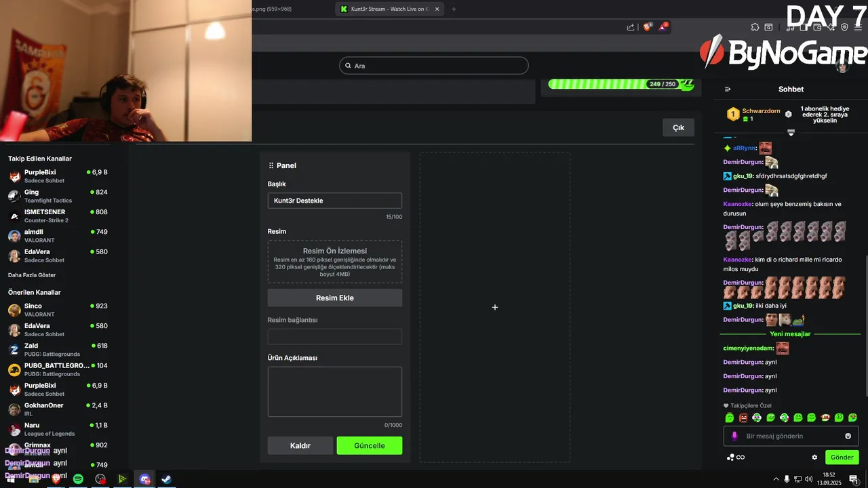Click username Kaanozke in the richard mille message
The height and width of the screenshot is (488, 868).
738,260
